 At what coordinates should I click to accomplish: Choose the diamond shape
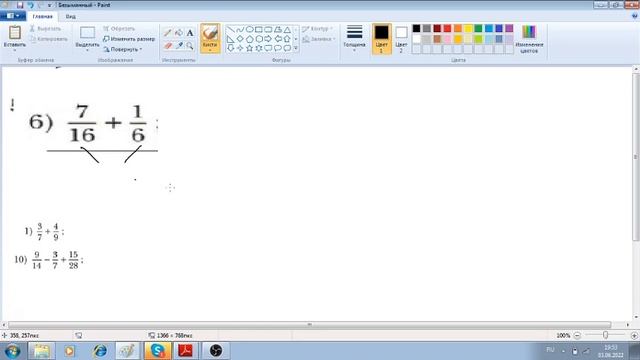pyautogui.click(x=240, y=39)
